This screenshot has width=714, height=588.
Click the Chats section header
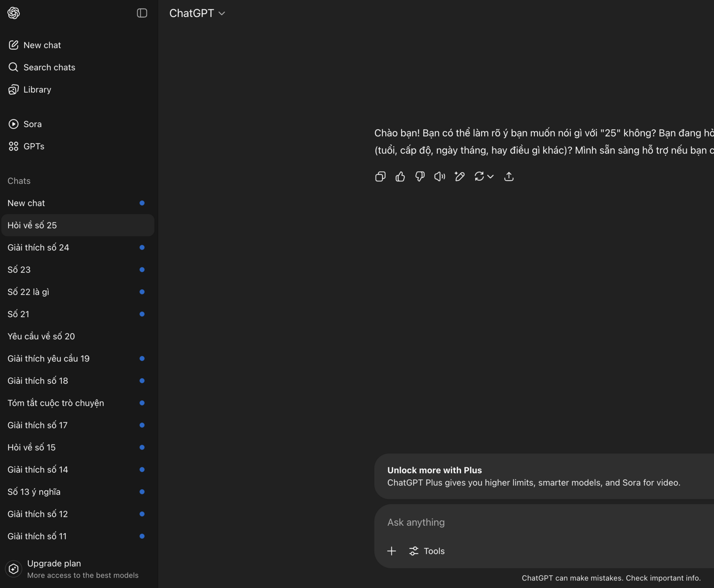click(x=19, y=181)
